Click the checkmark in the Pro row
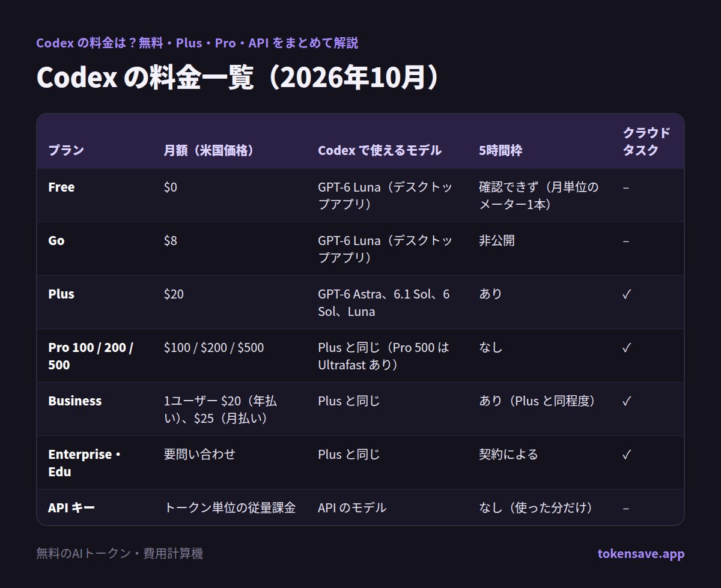The height and width of the screenshot is (588, 721). 627,348
